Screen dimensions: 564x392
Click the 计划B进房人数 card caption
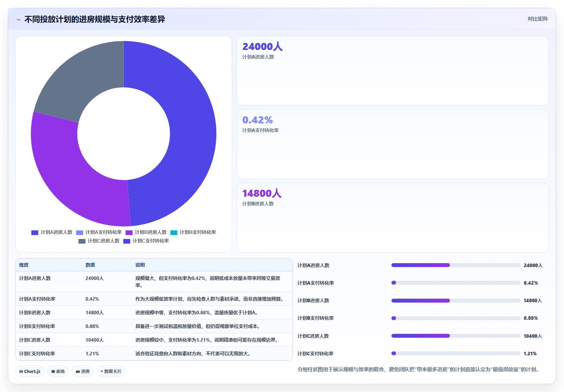(258, 204)
